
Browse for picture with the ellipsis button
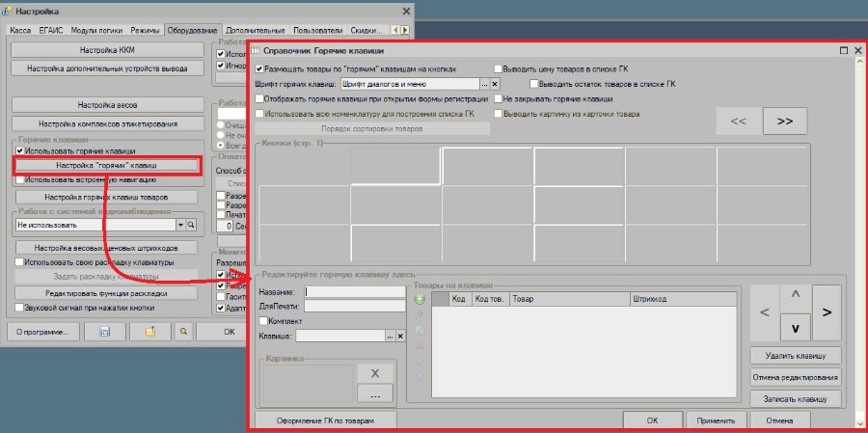[x=375, y=393]
